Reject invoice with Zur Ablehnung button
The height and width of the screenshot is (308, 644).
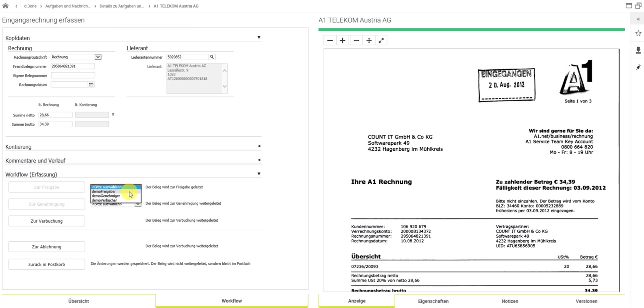coord(47,247)
